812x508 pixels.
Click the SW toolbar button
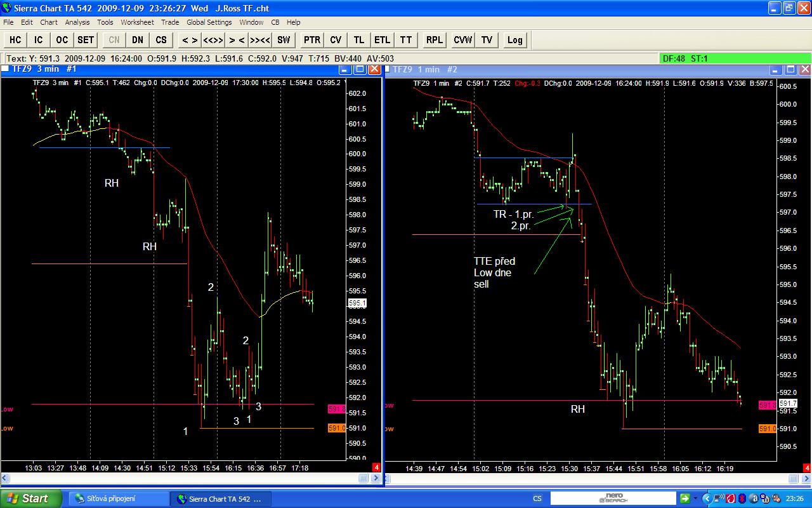284,40
